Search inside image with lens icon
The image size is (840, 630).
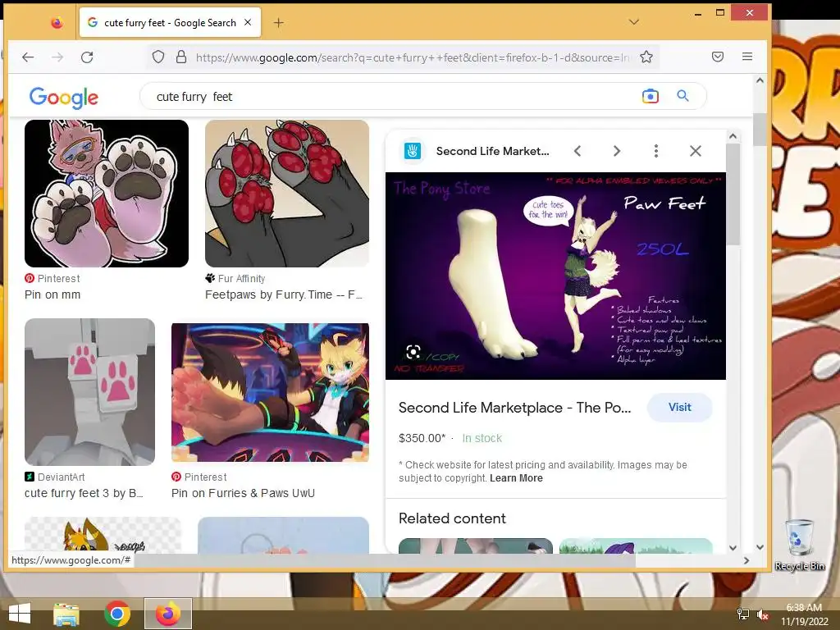pos(413,352)
